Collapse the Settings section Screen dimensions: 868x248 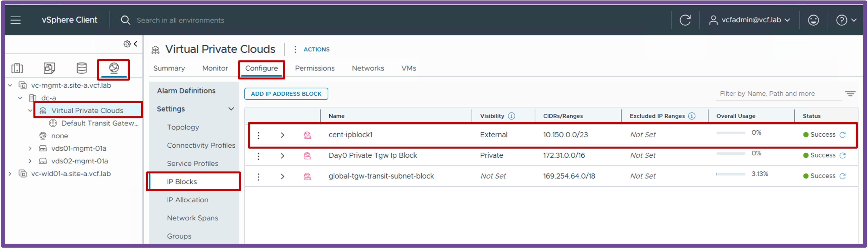coord(231,109)
